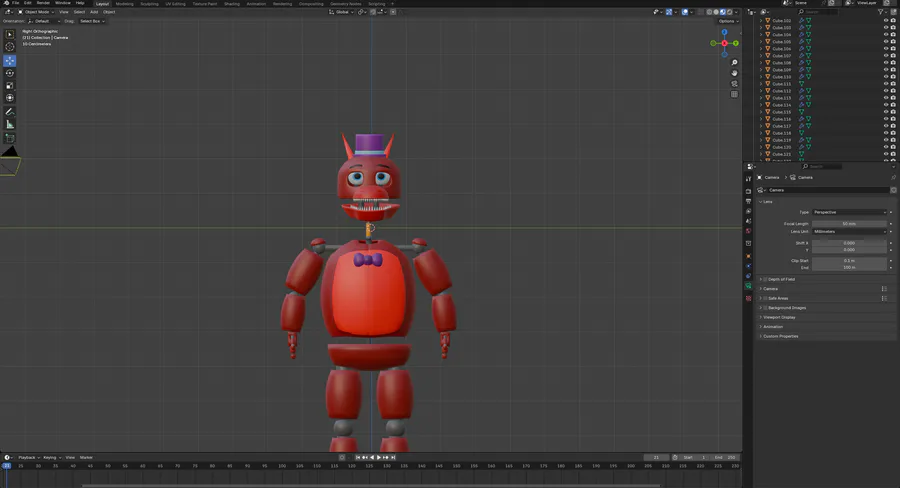Viewport: 900px width, 488px height.
Task: Switch perspective/orthographic with the grid icon
Action: pos(734,94)
